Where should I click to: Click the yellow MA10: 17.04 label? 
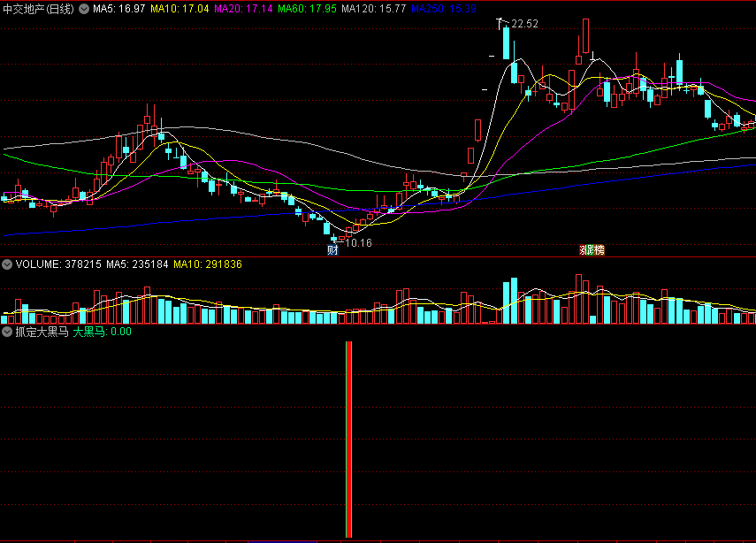point(179,9)
